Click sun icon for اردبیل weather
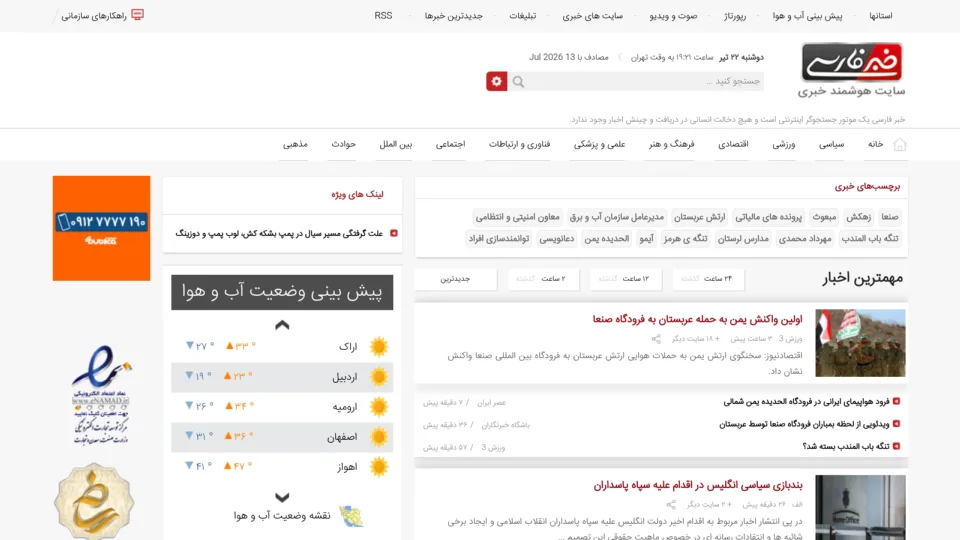 click(379, 377)
